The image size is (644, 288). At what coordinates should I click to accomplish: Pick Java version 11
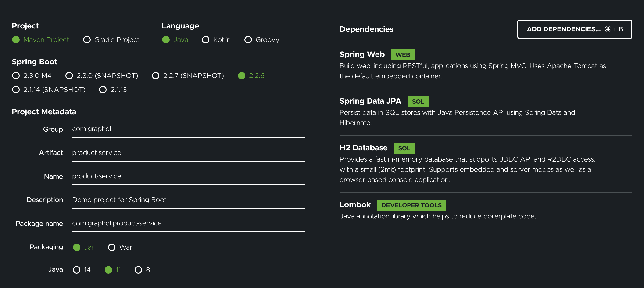(x=113, y=270)
